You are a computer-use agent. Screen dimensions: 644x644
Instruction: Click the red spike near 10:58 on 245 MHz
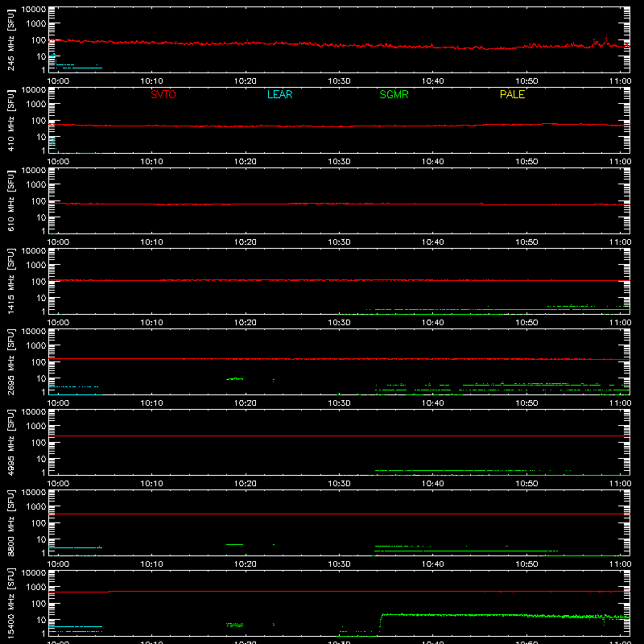[606, 39]
